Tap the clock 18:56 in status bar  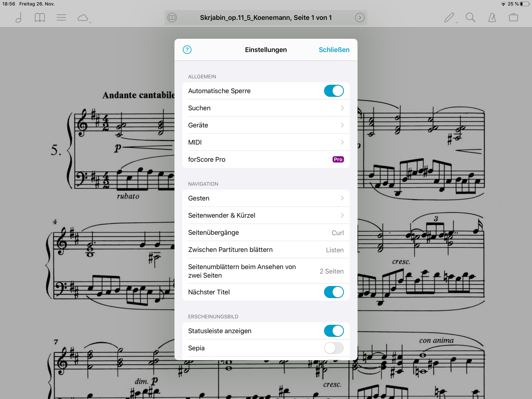9,4
